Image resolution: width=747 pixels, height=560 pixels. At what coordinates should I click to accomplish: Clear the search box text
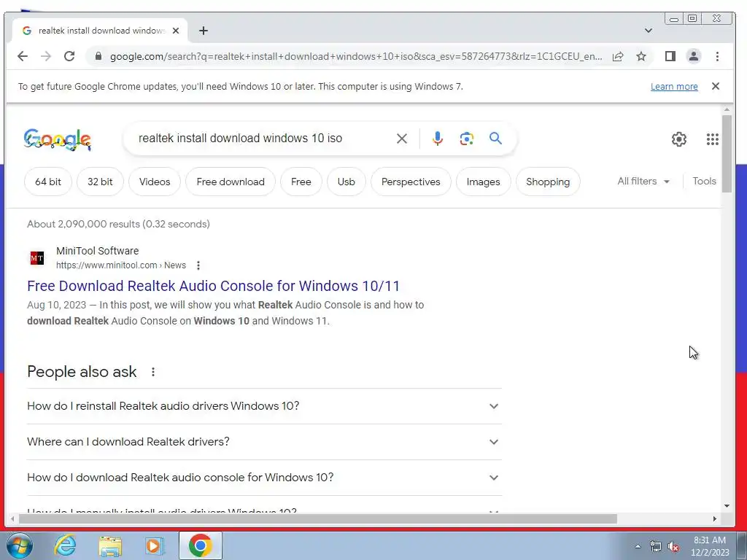(402, 139)
